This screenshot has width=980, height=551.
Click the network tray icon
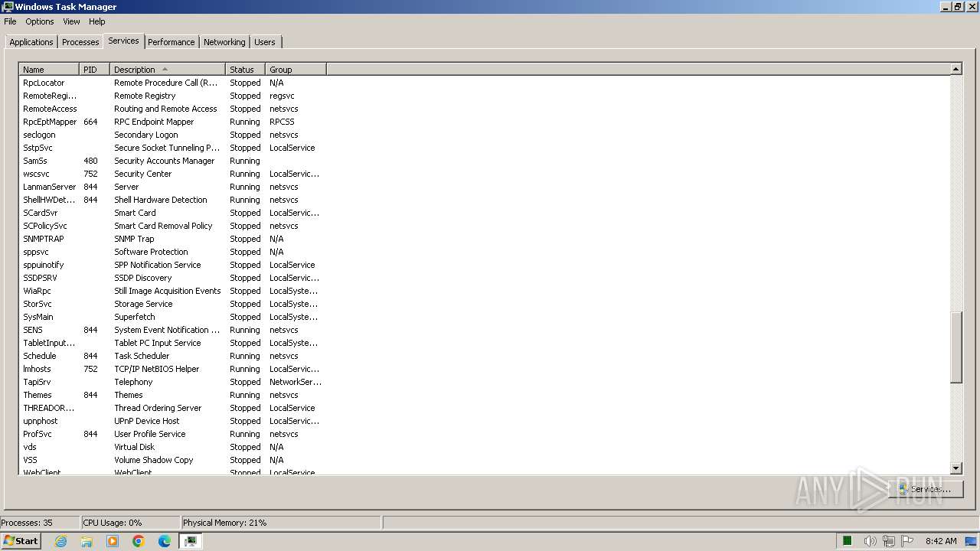[888, 541]
